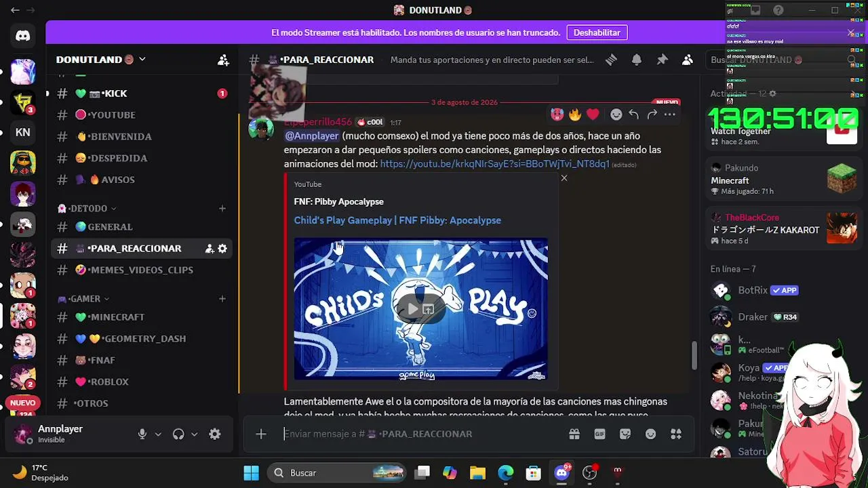Click the invite people icon beside DONUTLAND
This screenshot has height=488, width=868.
click(x=223, y=60)
